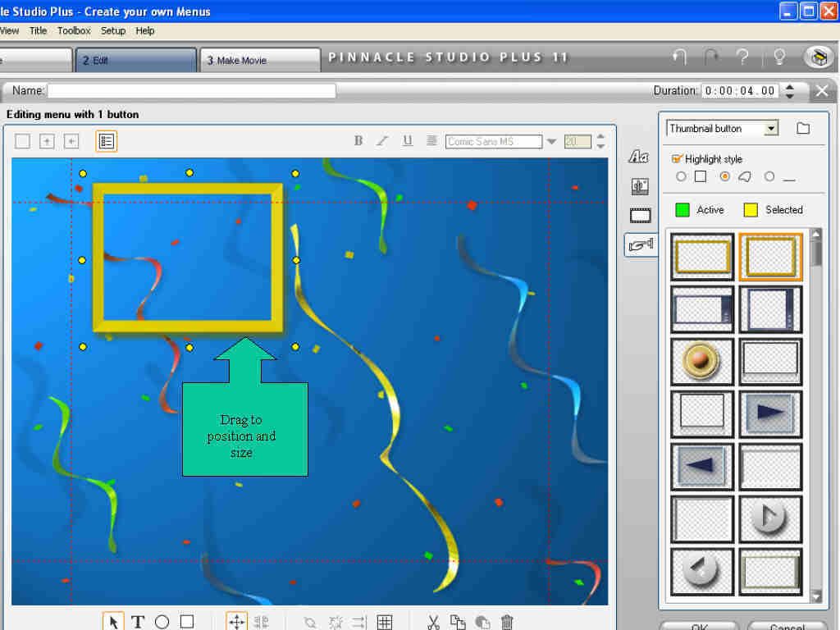Pick the yellow Selected highlight color
840x630 pixels.
[751, 210]
